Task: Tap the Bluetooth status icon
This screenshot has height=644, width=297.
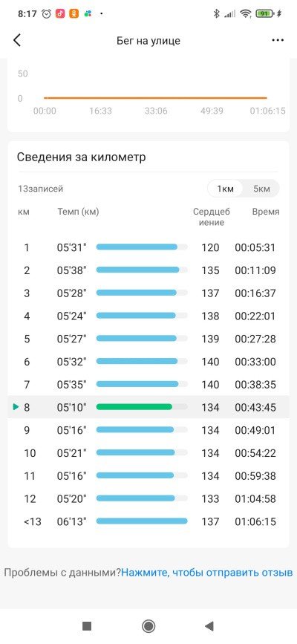Action: click(x=216, y=14)
